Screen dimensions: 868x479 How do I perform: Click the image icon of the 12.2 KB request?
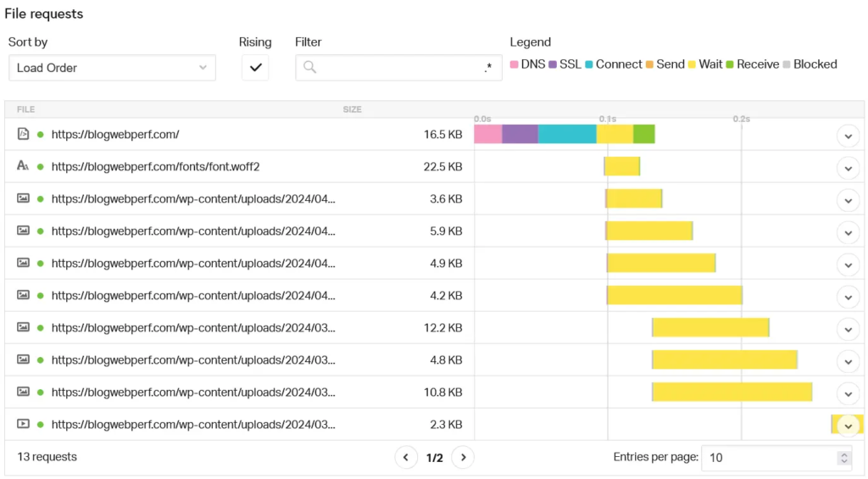pyautogui.click(x=23, y=327)
